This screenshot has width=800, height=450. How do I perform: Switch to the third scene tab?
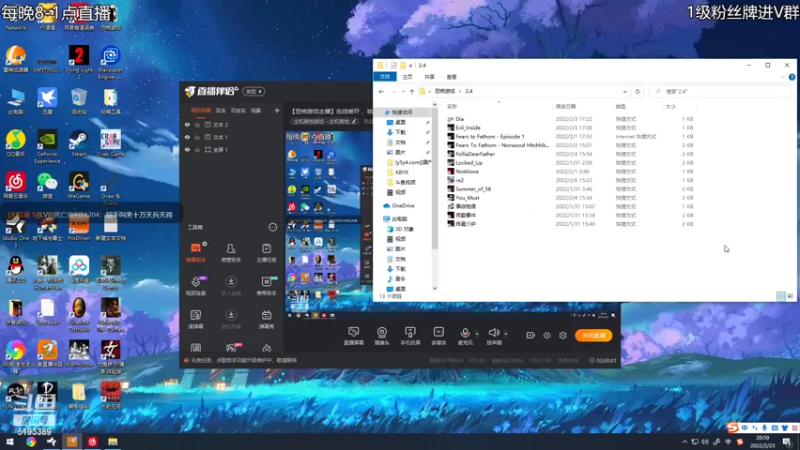(238, 110)
